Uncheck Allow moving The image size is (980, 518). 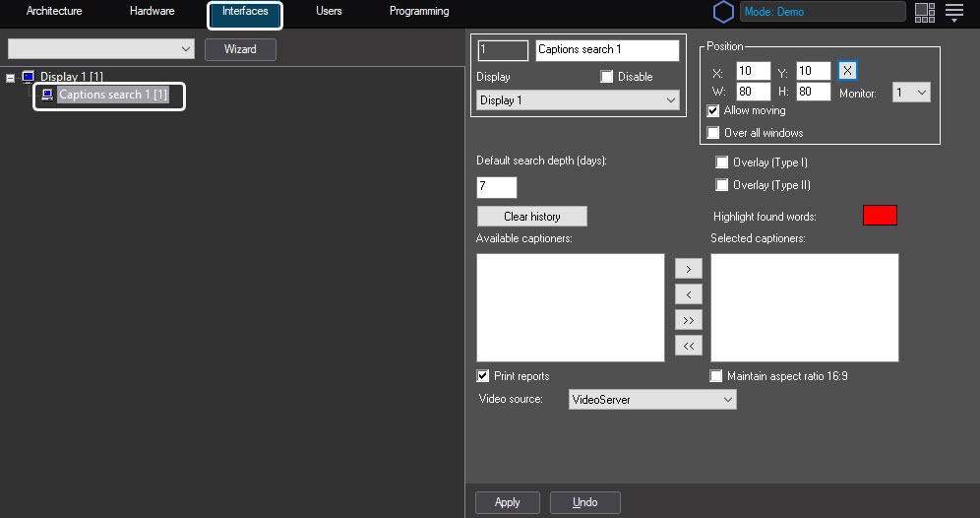[712, 110]
